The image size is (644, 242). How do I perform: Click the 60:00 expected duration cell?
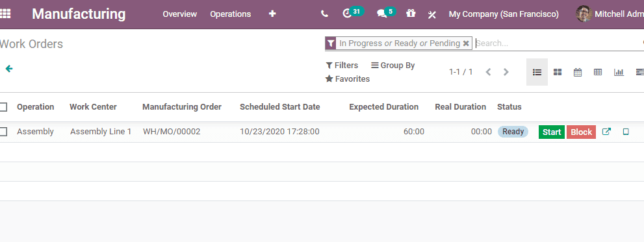[414, 132]
